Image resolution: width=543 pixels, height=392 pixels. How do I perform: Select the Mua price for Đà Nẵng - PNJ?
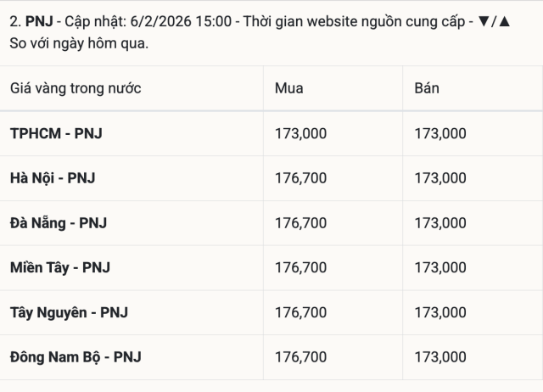(x=300, y=223)
